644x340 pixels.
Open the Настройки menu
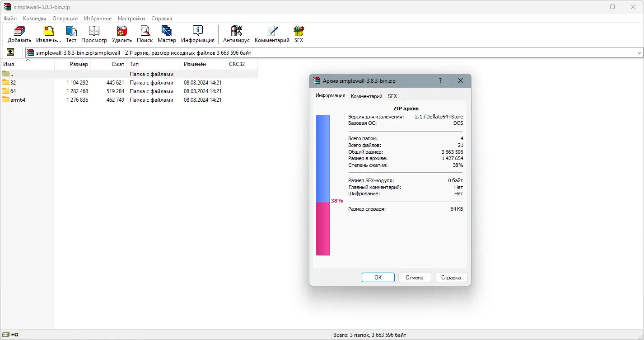point(131,19)
